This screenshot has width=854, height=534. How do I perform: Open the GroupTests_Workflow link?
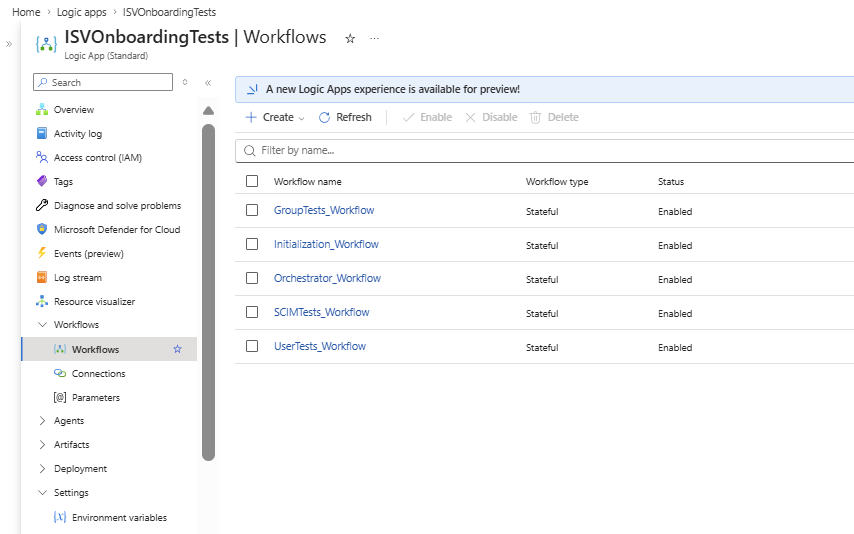pyautogui.click(x=324, y=210)
